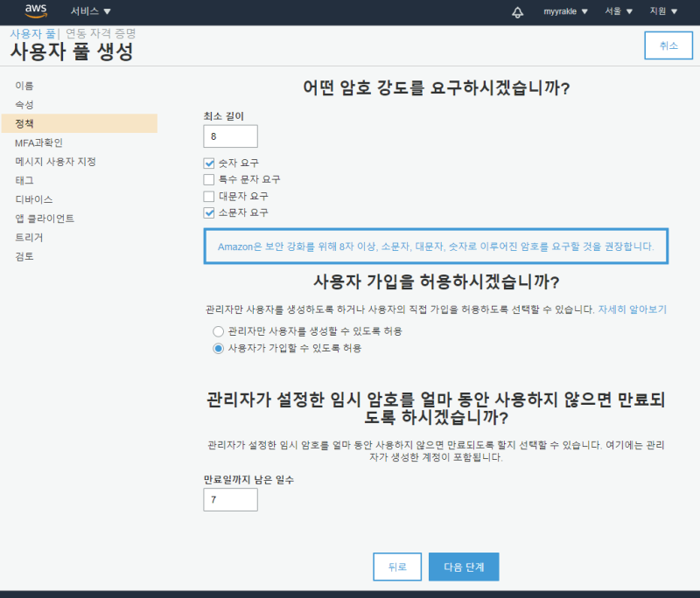Click the 뒤로 back button

[x=397, y=567]
